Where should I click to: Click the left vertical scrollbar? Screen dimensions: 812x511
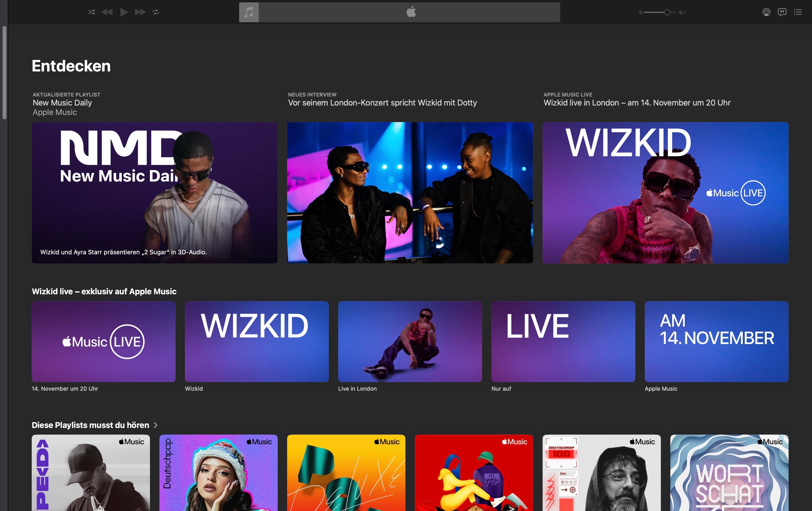[x=4, y=73]
